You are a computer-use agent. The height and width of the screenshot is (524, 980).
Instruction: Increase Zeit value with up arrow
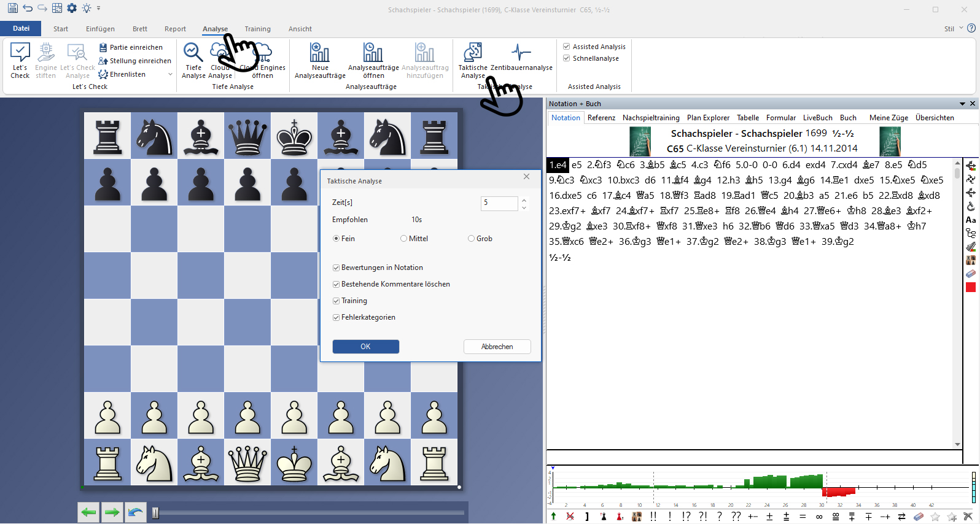pos(524,199)
